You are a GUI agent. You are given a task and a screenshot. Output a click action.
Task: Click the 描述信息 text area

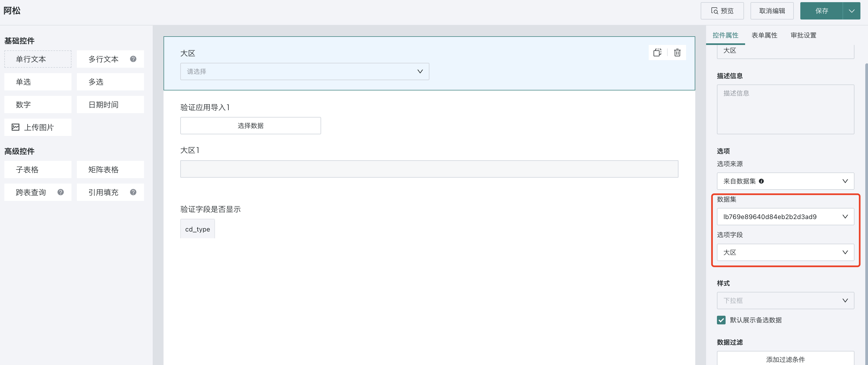click(785, 109)
